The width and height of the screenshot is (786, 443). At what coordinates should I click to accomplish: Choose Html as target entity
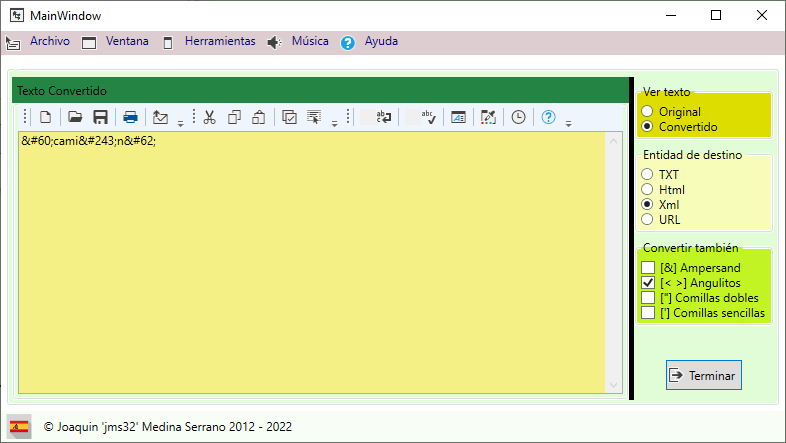click(x=648, y=189)
